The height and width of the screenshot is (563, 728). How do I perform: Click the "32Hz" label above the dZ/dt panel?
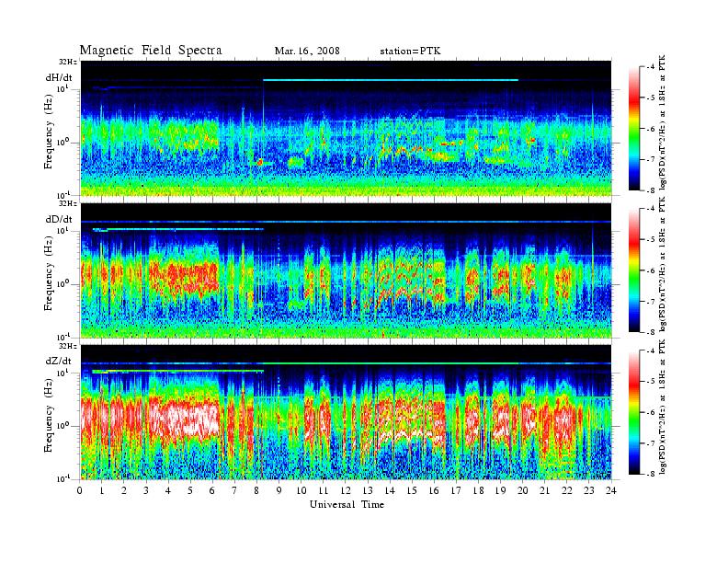[67, 346]
